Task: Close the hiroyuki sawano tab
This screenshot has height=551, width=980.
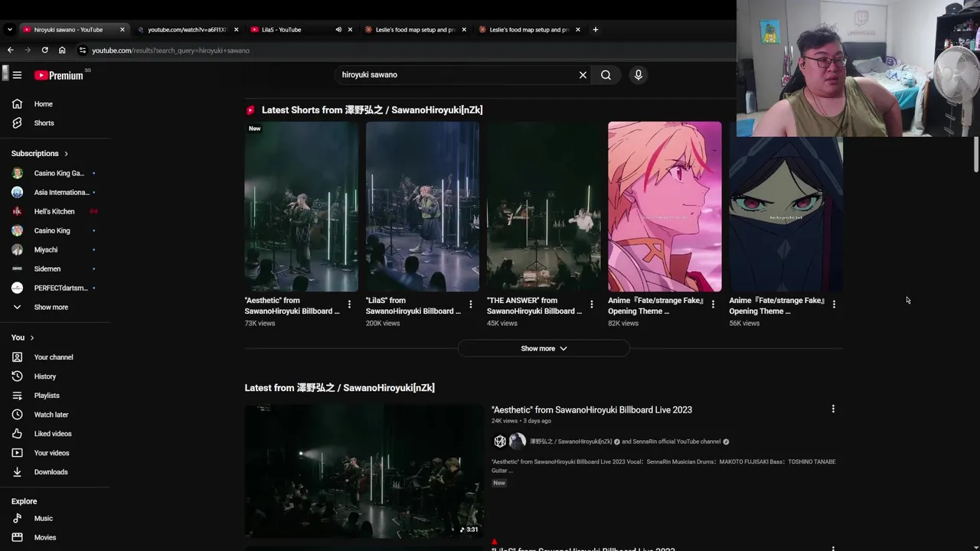Action: [122, 30]
